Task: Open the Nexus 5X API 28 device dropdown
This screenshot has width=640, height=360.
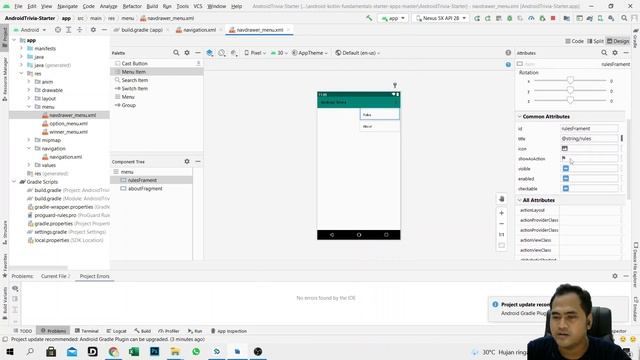Action: (440, 18)
